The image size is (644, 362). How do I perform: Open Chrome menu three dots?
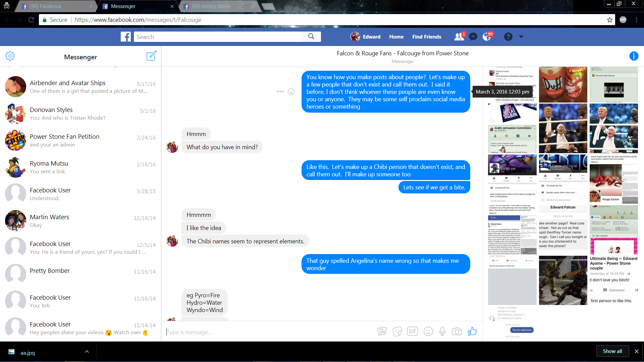coord(636,20)
